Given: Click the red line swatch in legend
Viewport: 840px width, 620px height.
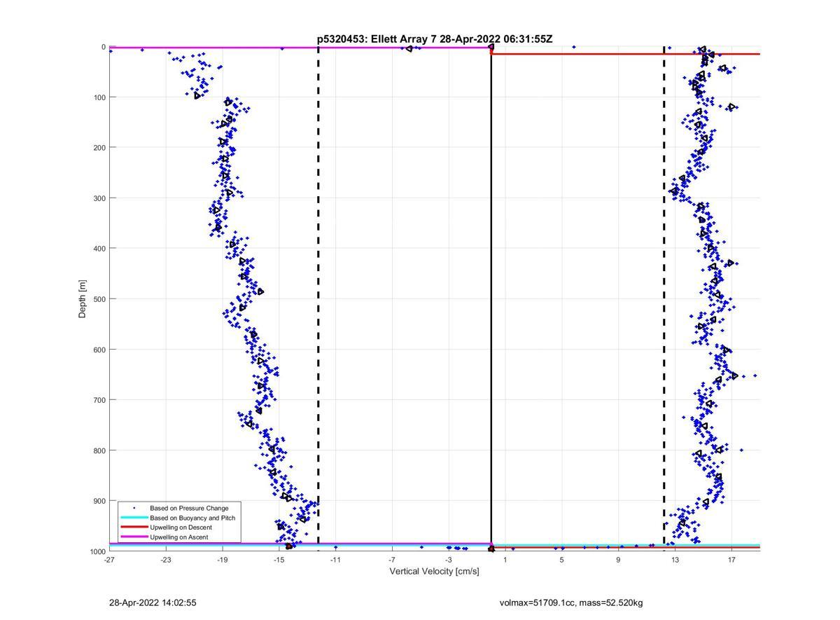Looking at the screenshot, I should pyautogui.click(x=134, y=528).
